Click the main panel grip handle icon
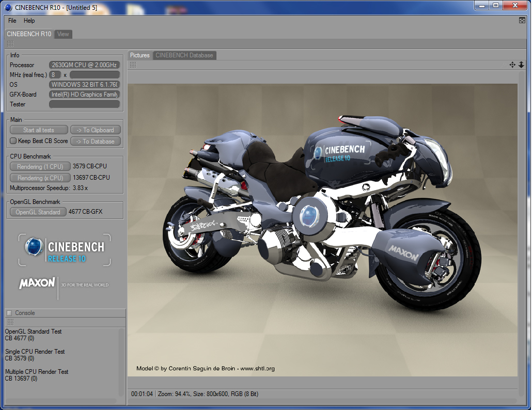The height and width of the screenshot is (410, 532). (x=10, y=44)
